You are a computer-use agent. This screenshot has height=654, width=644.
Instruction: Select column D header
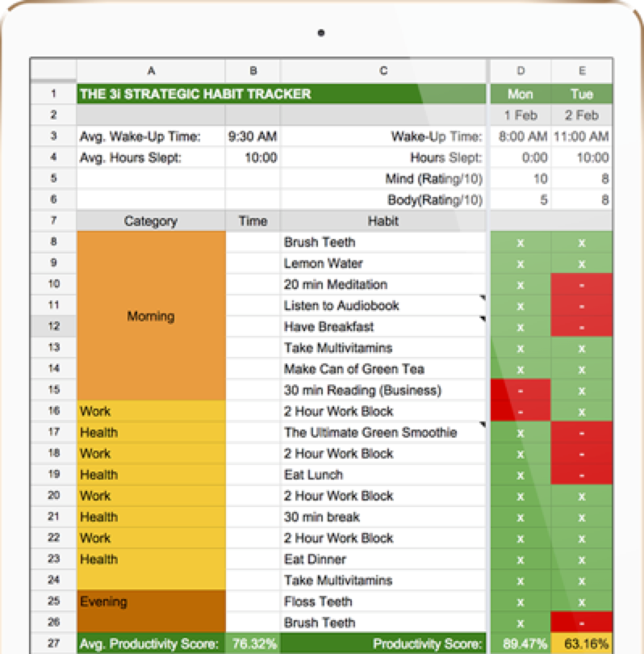tap(521, 70)
